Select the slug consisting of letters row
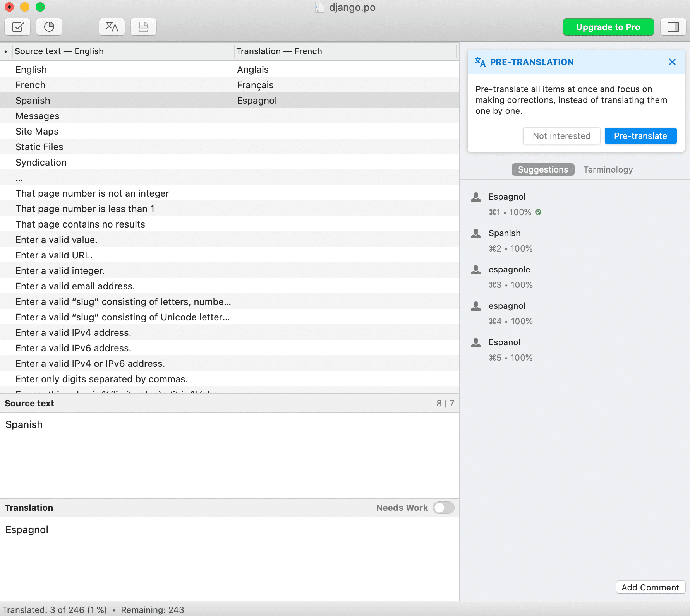Image resolution: width=690 pixels, height=616 pixels. 230,301
